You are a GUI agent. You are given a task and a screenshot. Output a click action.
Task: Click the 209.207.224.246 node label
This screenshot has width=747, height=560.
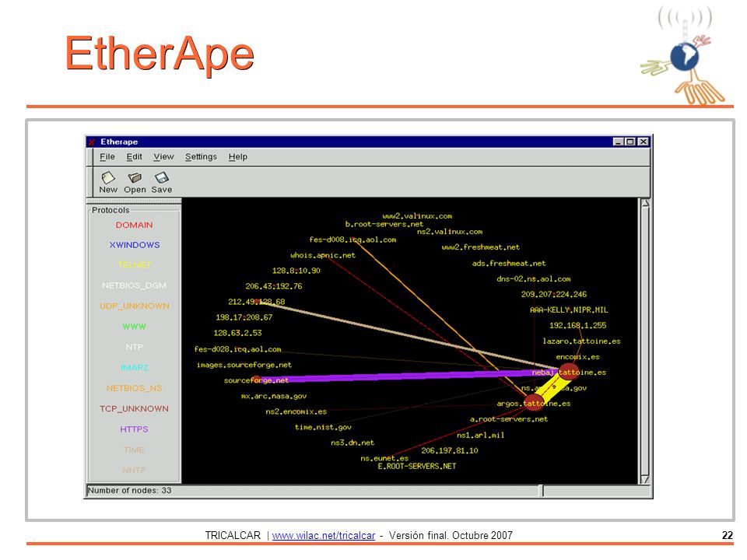(x=554, y=294)
